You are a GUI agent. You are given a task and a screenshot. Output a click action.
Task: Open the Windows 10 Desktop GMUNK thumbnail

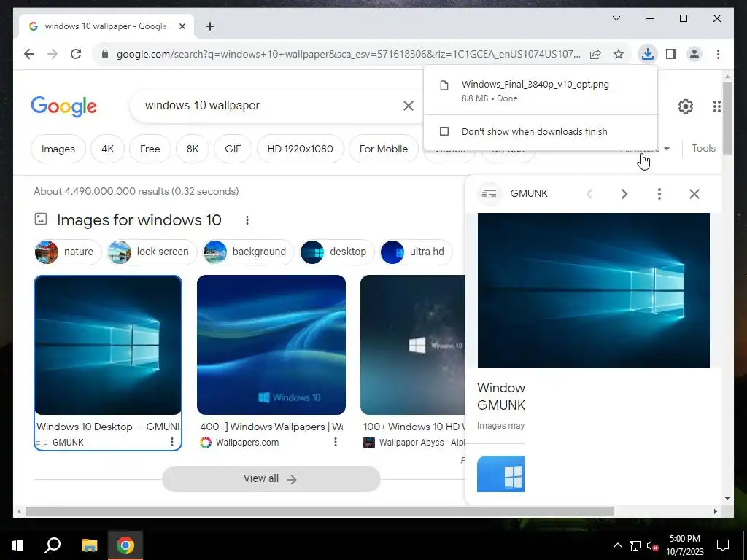pyautogui.click(x=108, y=345)
